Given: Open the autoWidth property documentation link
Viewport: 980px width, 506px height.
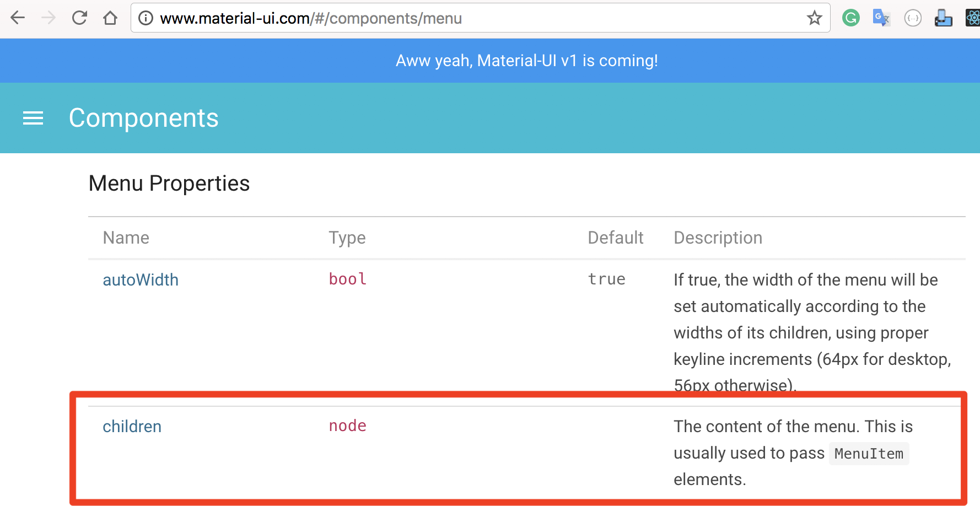Looking at the screenshot, I should tap(141, 279).
